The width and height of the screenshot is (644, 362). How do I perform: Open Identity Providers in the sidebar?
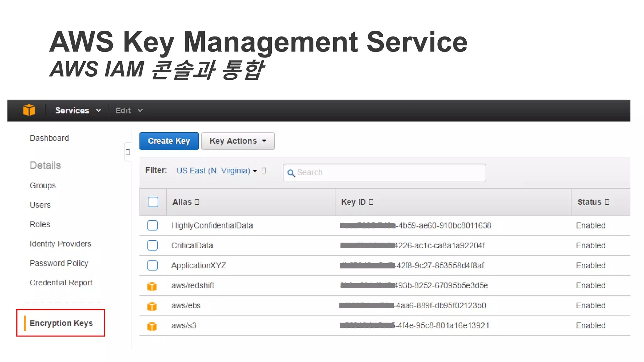coord(60,244)
